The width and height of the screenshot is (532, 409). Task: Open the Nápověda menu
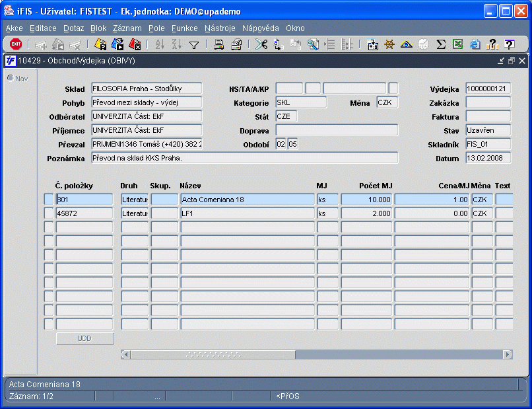coord(261,28)
